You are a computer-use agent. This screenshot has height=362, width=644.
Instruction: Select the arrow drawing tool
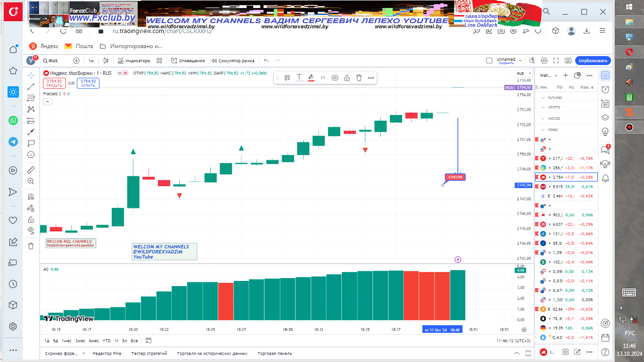(x=31, y=132)
